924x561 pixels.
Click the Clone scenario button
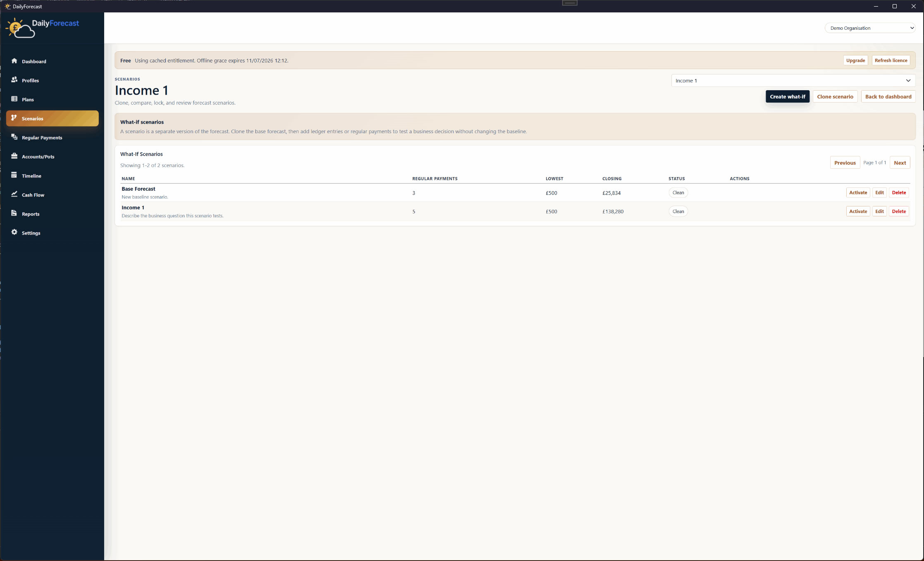click(x=835, y=96)
